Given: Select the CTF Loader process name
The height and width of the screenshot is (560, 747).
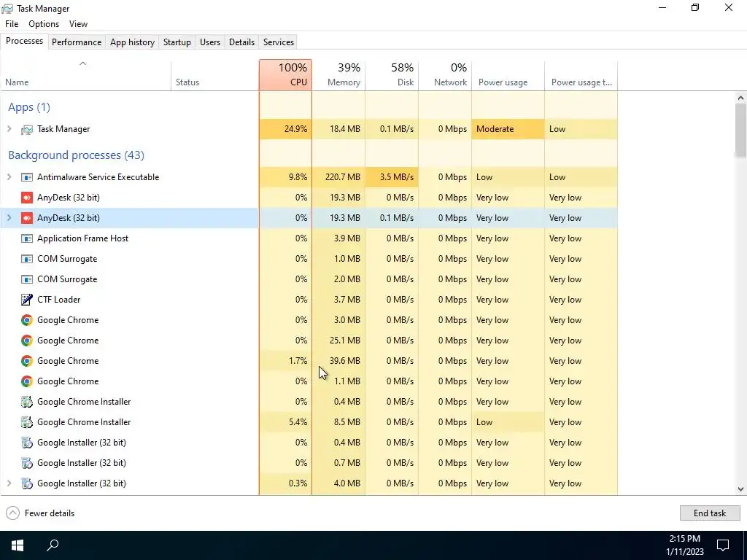Looking at the screenshot, I should pos(58,300).
